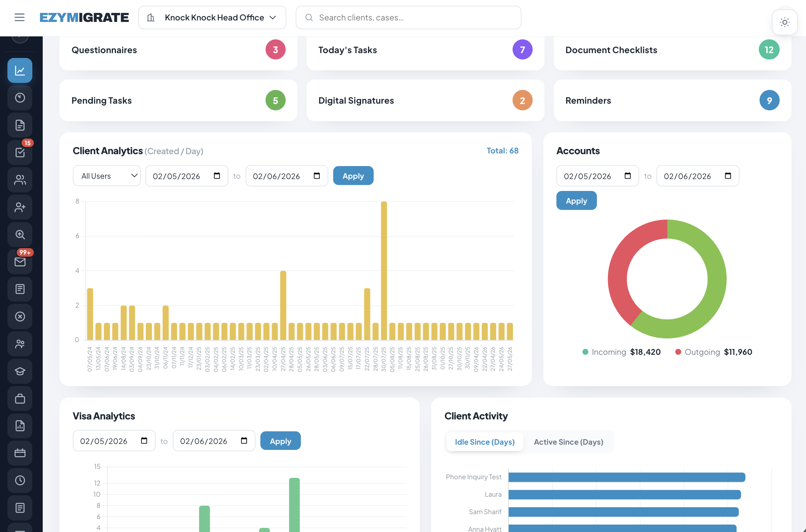Click the add user plus icon
806x532 pixels.
click(x=20, y=207)
